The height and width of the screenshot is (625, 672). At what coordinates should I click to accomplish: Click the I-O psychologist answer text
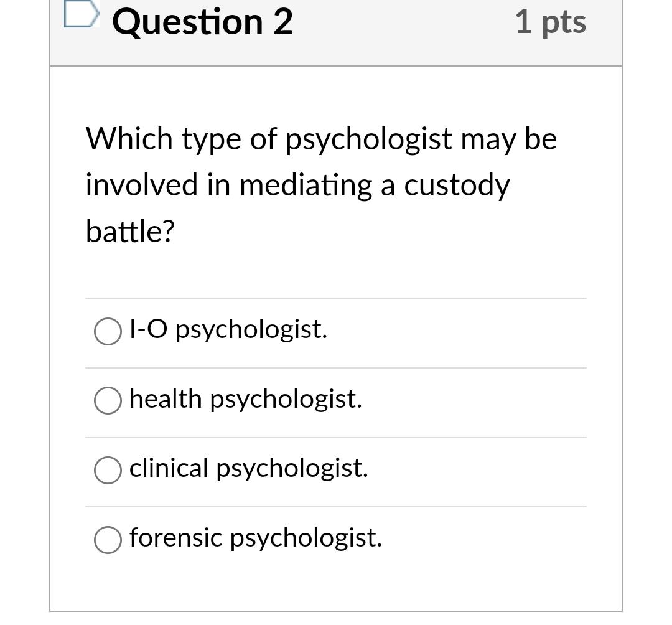[228, 330]
